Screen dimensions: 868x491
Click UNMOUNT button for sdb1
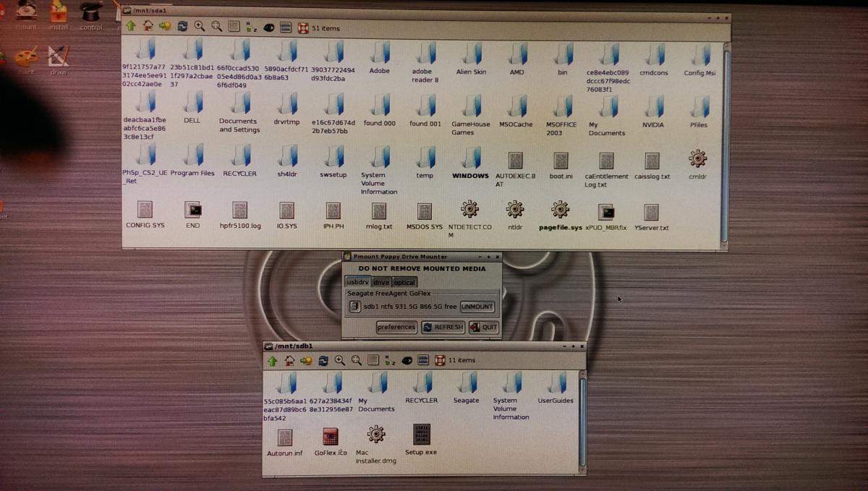pos(477,307)
